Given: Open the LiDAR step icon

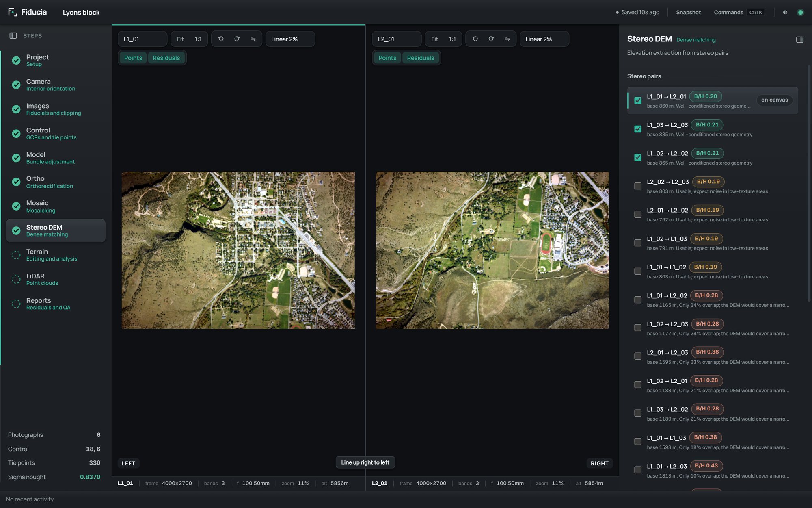Looking at the screenshot, I should (16, 280).
